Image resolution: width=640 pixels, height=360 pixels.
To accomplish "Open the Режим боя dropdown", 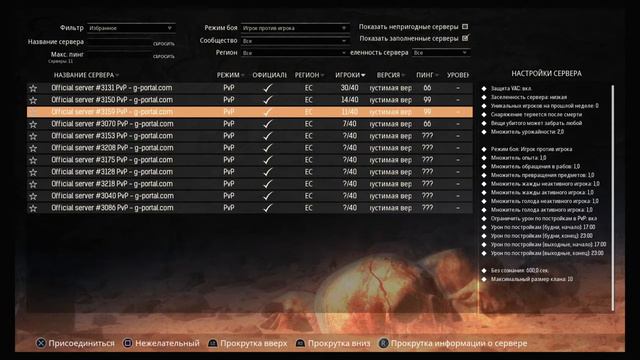I will click(295, 28).
